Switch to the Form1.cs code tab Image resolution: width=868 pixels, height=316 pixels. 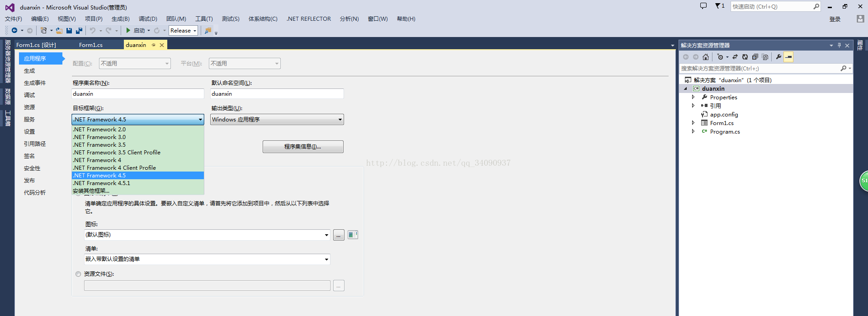(91, 45)
